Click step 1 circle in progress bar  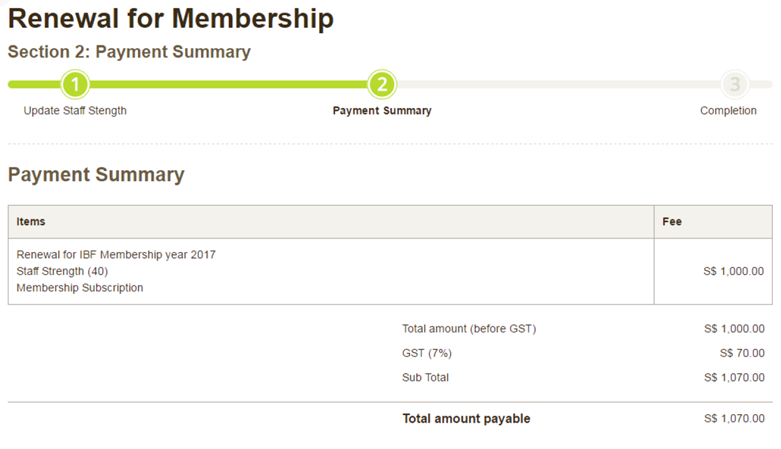coord(76,85)
